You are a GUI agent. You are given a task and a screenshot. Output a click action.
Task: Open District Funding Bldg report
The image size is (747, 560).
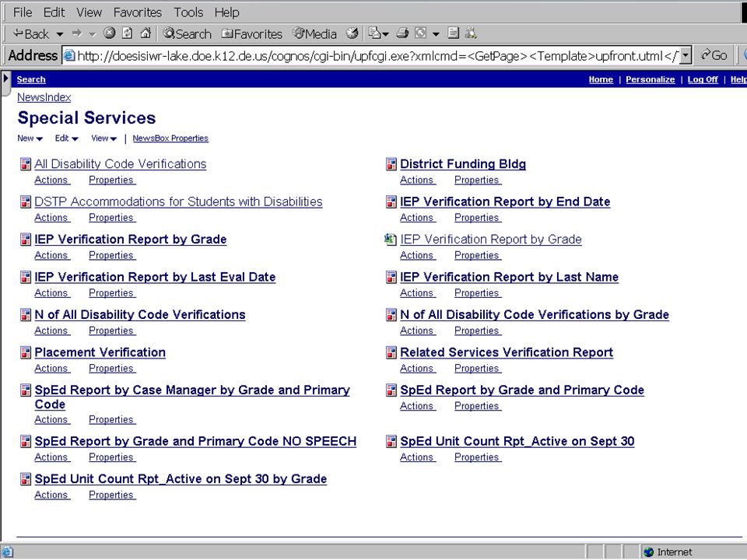(x=462, y=164)
